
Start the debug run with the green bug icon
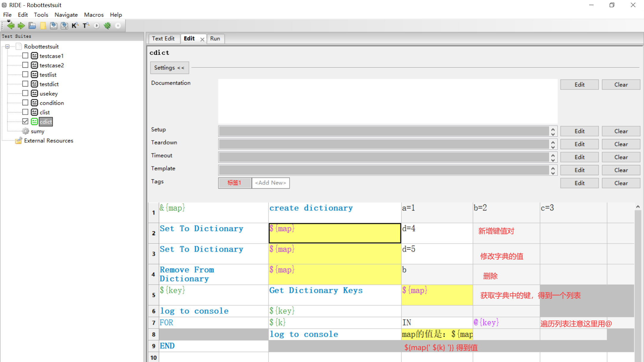[107, 26]
